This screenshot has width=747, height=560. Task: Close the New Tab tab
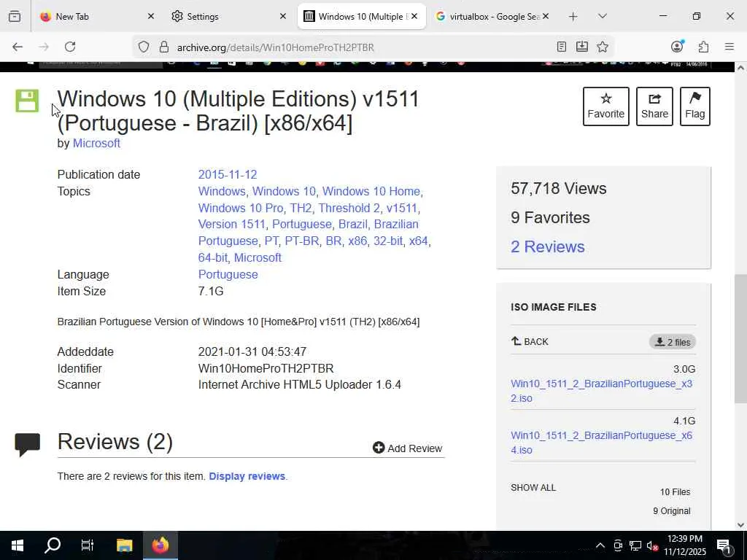151,16
